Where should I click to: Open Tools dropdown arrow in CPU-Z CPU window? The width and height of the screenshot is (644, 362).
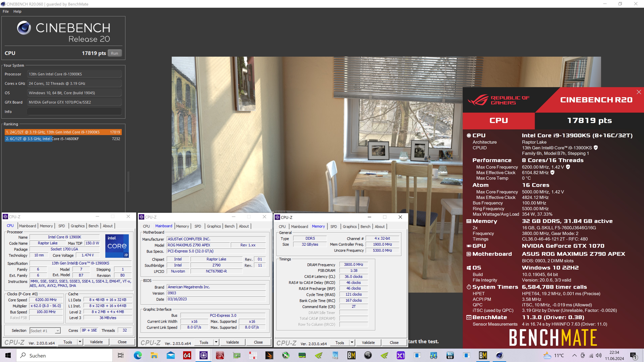[x=80, y=342]
